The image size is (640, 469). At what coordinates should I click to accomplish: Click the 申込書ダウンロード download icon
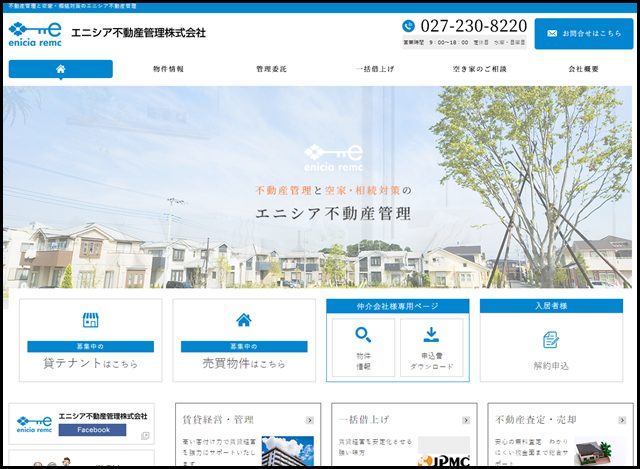[431, 335]
